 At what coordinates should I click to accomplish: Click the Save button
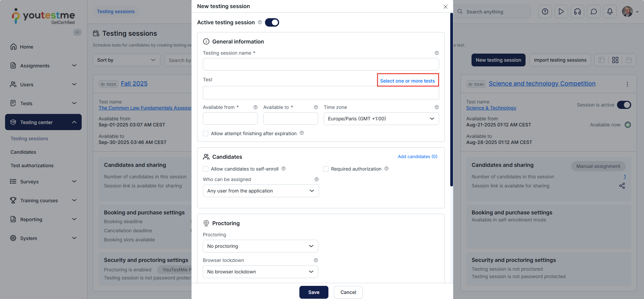tap(314, 292)
